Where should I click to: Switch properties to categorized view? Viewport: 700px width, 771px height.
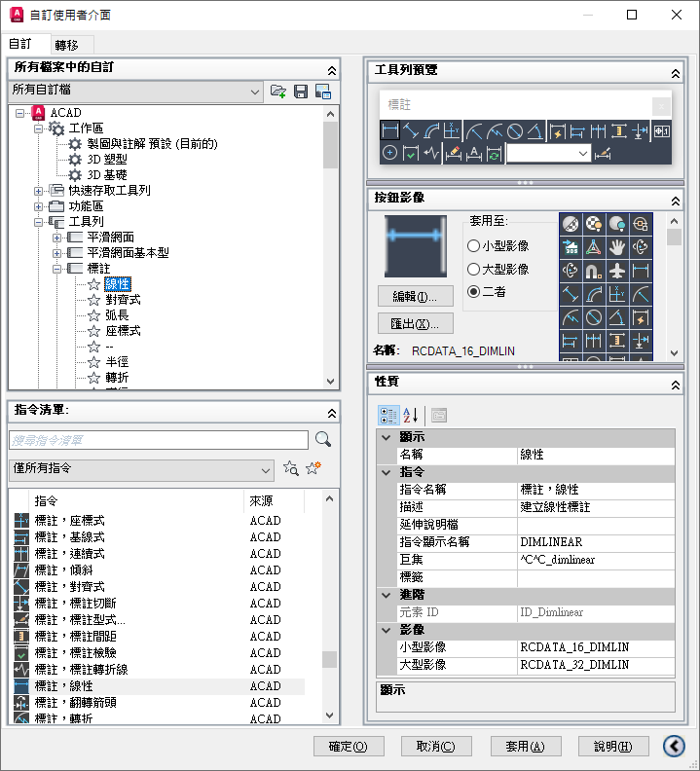pos(388,415)
